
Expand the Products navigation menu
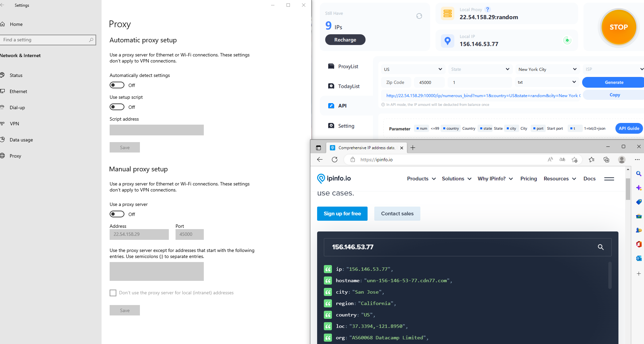click(x=421, y=179)
